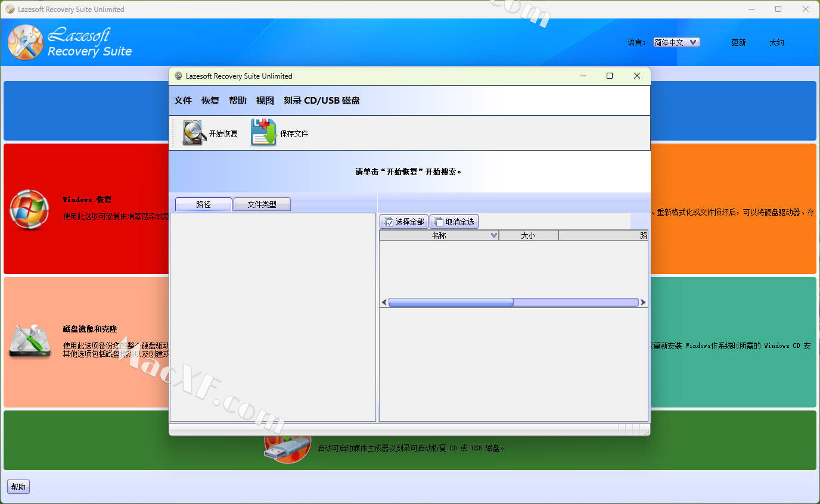Click the 名称 column sort arrow
820x504 pixels.
click(493, 235)
